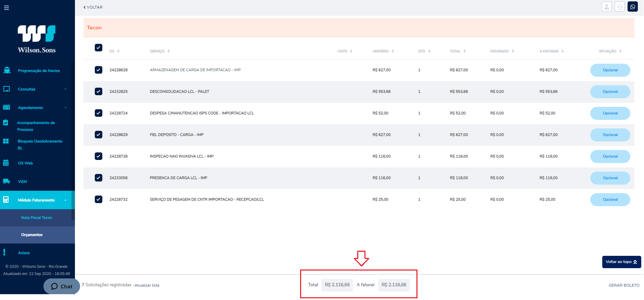Open Nota Fiscal Tecon submenu item
The height and width of the screenshot is (300, 644).
[x=37, y=218]
